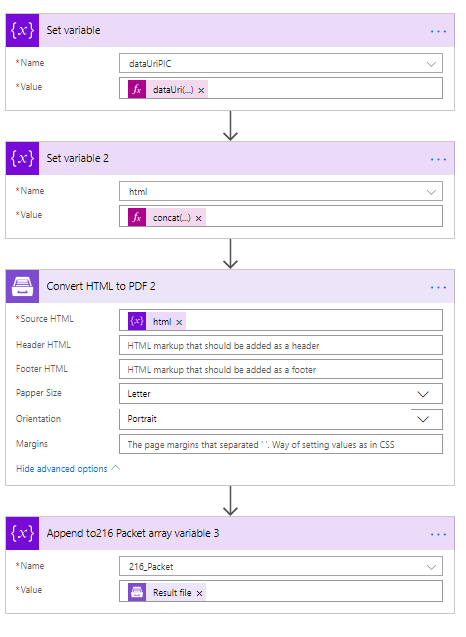Click the Margins input field
The image size is (466, 637).
pos(281,444)
